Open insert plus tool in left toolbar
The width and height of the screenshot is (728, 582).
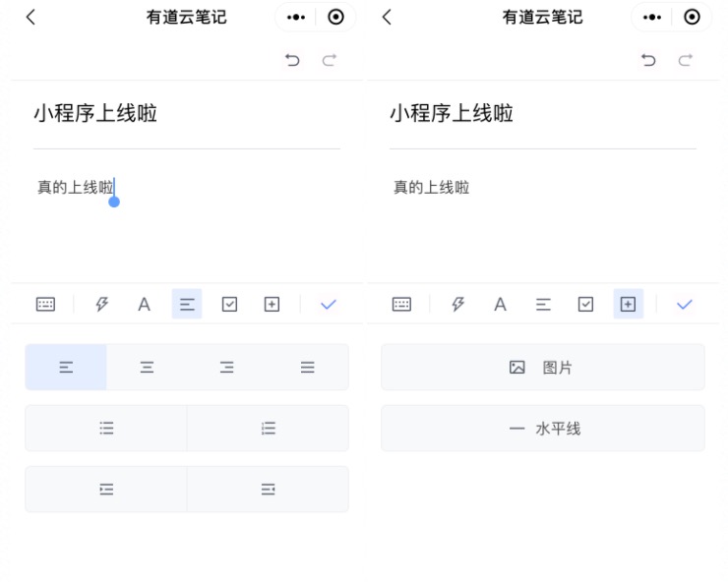click(272, 305)
